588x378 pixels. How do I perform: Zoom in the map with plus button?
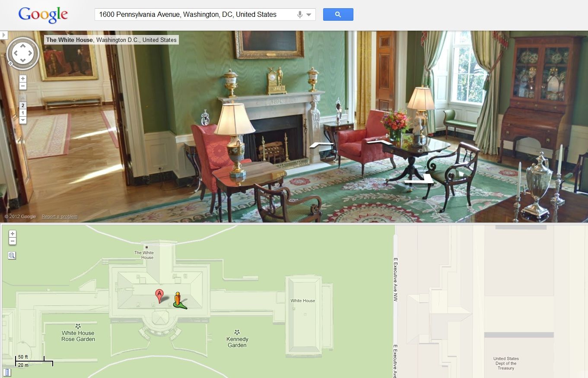click(13, 234)
